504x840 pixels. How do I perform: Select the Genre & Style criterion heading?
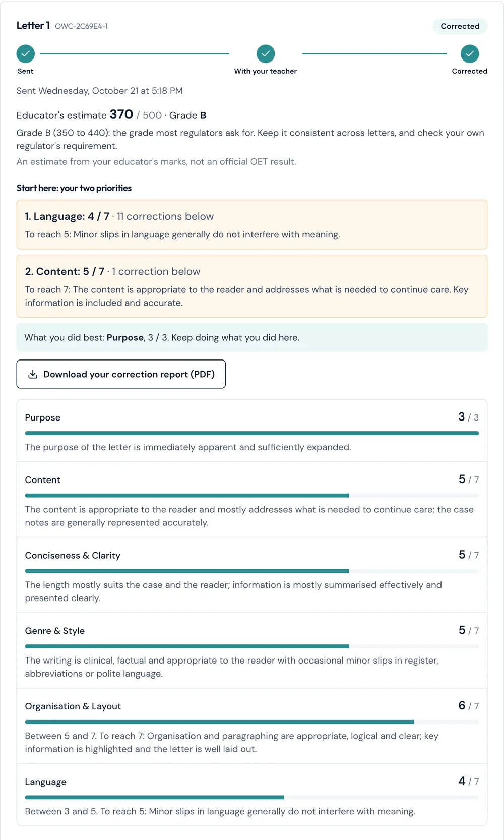[x=55, y=631]
